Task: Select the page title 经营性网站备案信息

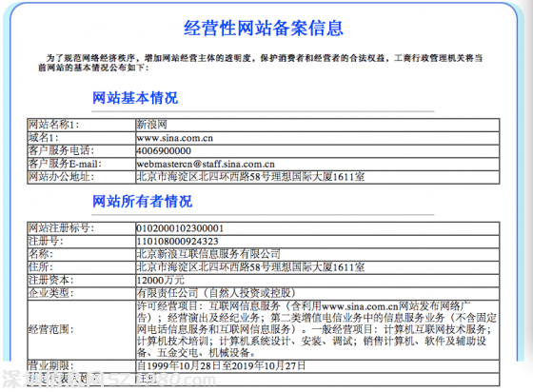Action: 263,28
